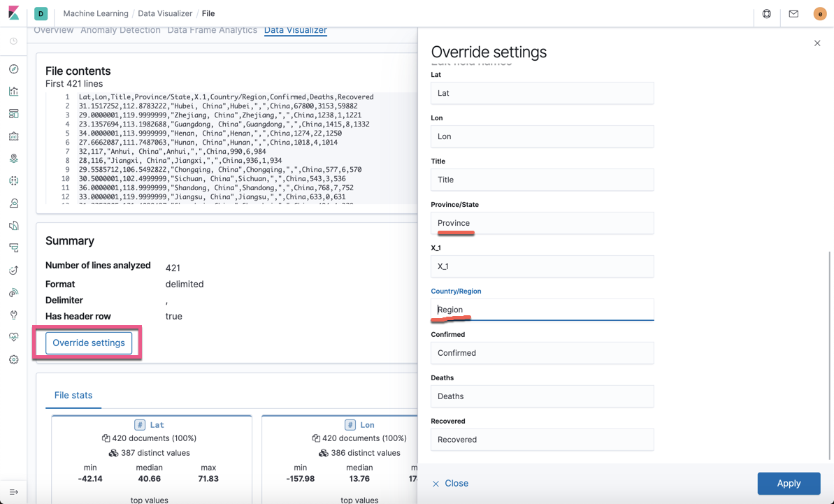834x504 pixels.
Task: Open the Dashboard icon in sidebar
Action: pyautogui.click(x=15, y=114)
